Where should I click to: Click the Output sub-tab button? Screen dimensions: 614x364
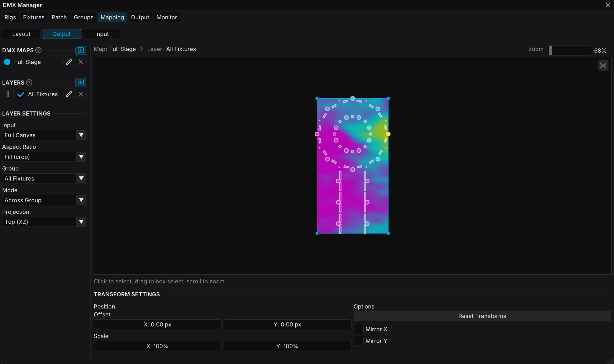pos(62,34)
